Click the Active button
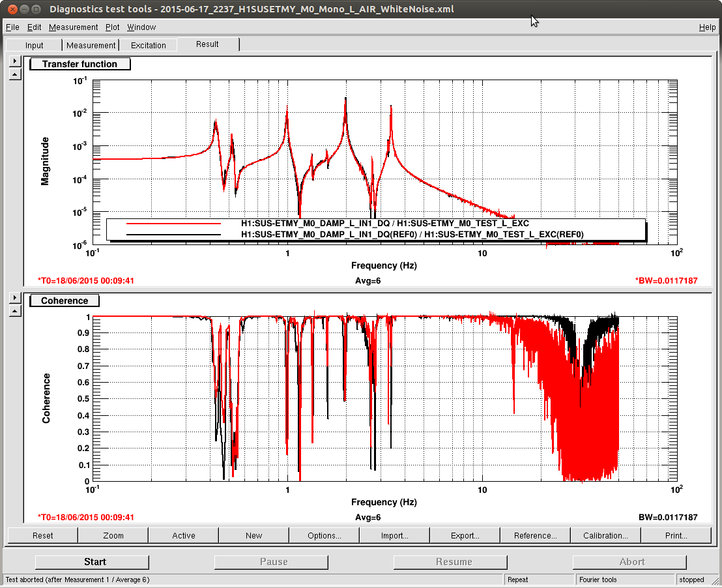Viewport: 722px width, 588px height. (184, 535)
